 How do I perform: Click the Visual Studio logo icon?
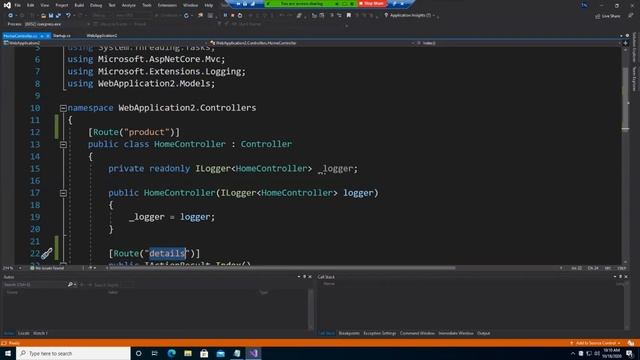(7, 5)
